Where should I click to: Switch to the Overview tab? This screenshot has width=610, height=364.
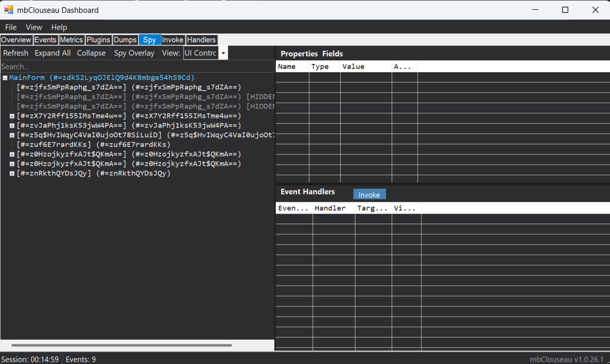tap(16, 40)
